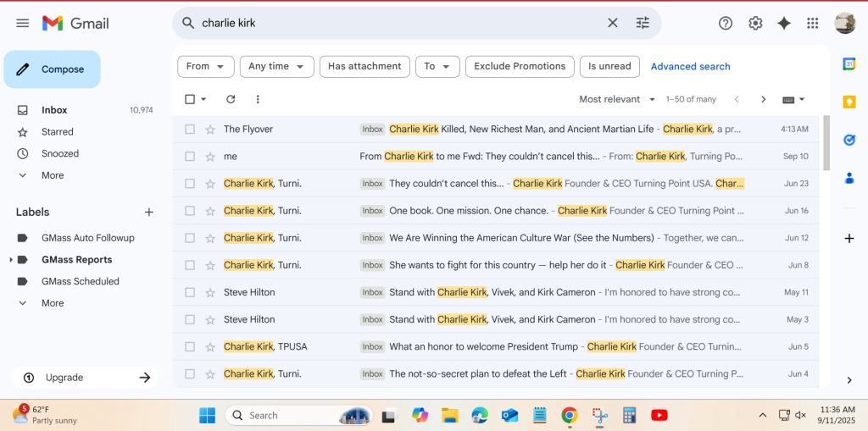868x431 pixels.
Task: Open Google apps grid
Action: click(x=812, y=23)
